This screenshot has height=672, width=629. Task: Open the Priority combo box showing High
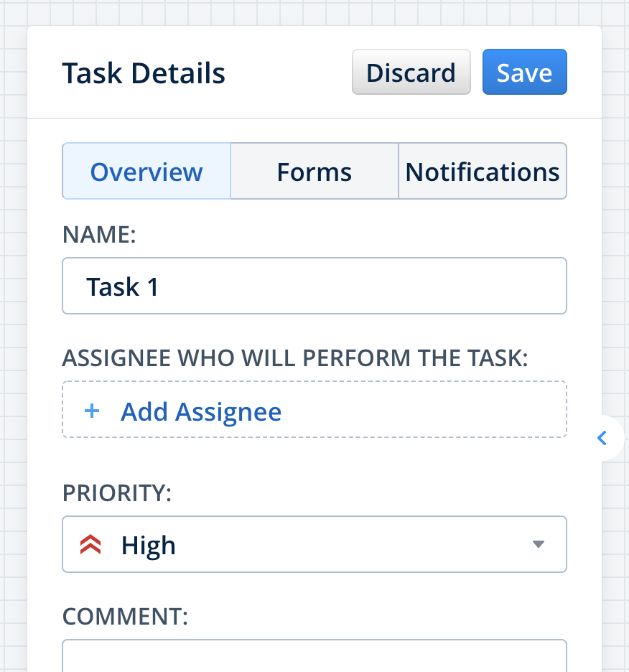click(x=314, y=544)
